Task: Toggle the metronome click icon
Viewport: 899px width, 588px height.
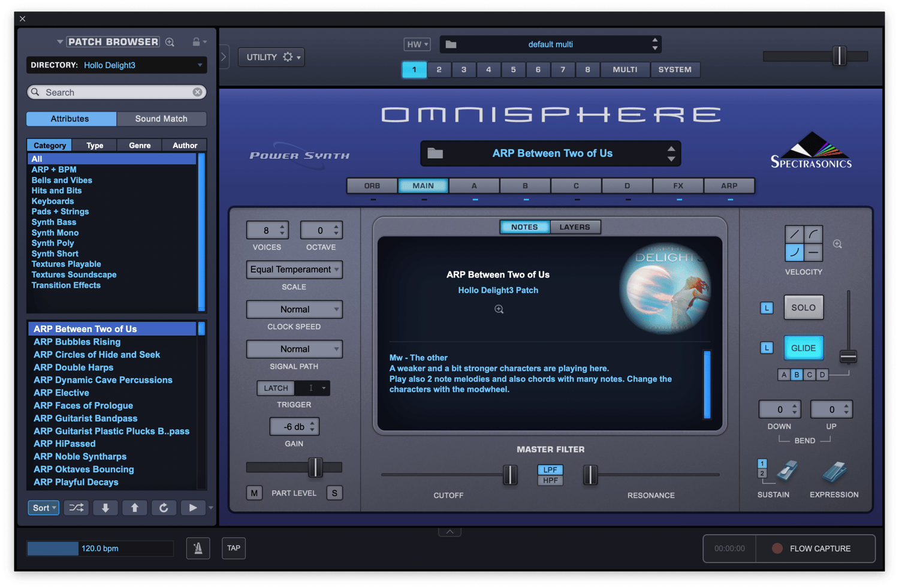Action: coord(198,548)
